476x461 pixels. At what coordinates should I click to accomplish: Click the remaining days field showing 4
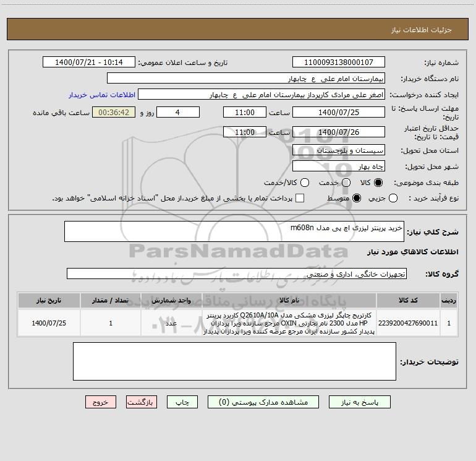178,112
